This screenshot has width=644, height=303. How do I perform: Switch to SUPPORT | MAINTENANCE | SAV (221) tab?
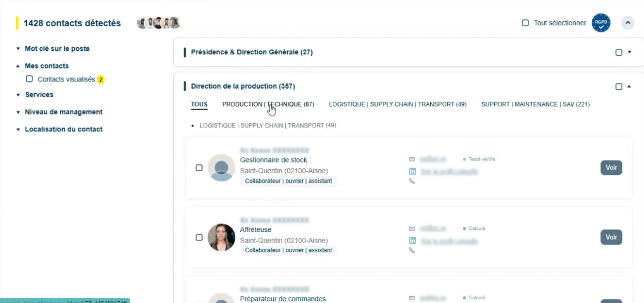536,104
